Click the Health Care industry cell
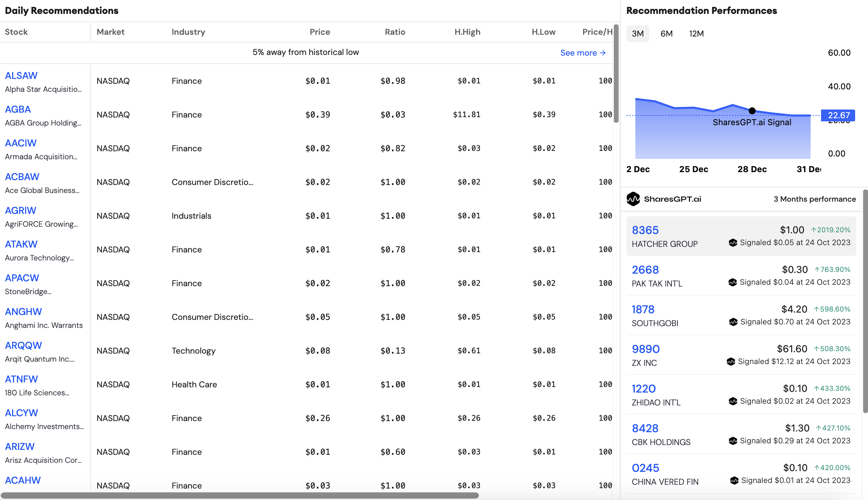This screenshot has height=500, width=868. coord(194,385)
